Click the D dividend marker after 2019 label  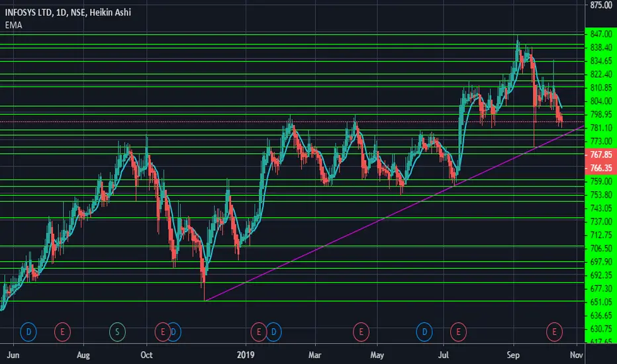(274, 332)
